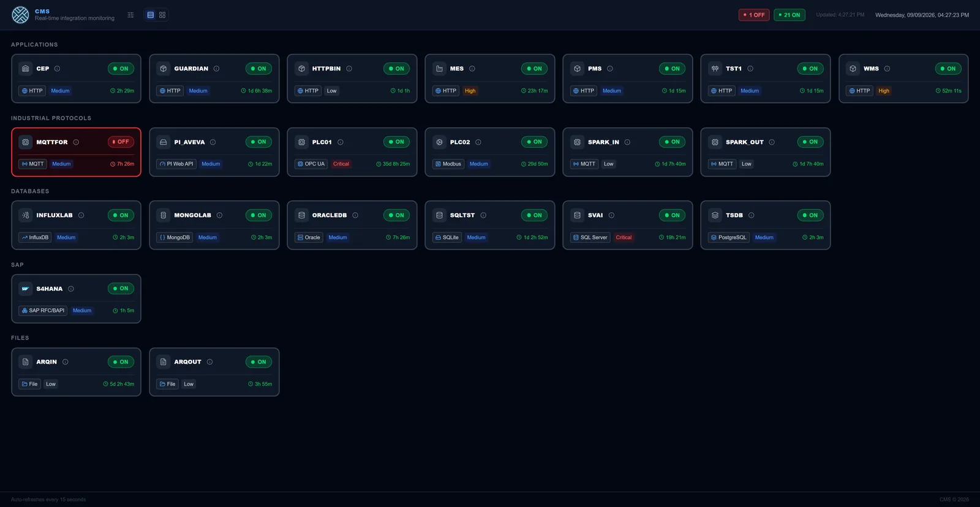Click the SPARK_IN card title
Image resolution: width=980 pixels, height=507 pixels.
pyautogui.click(x=603, y=142)
